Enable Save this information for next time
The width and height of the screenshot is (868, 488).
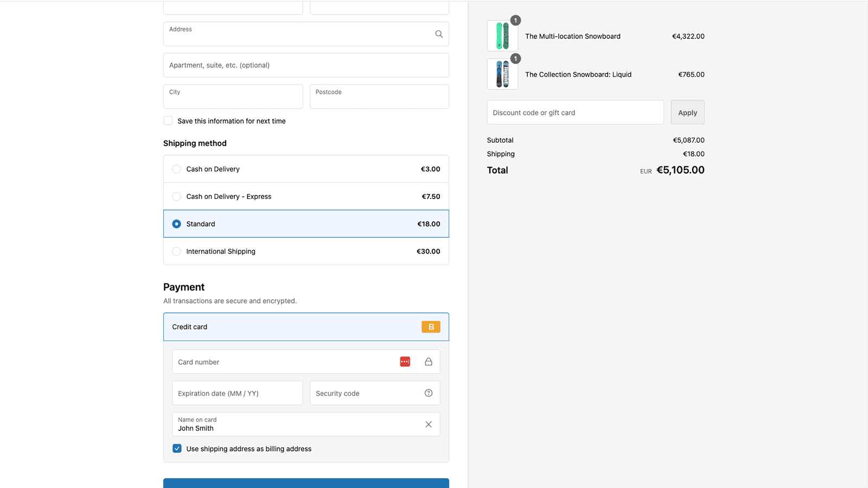click(x=168, y=121)
